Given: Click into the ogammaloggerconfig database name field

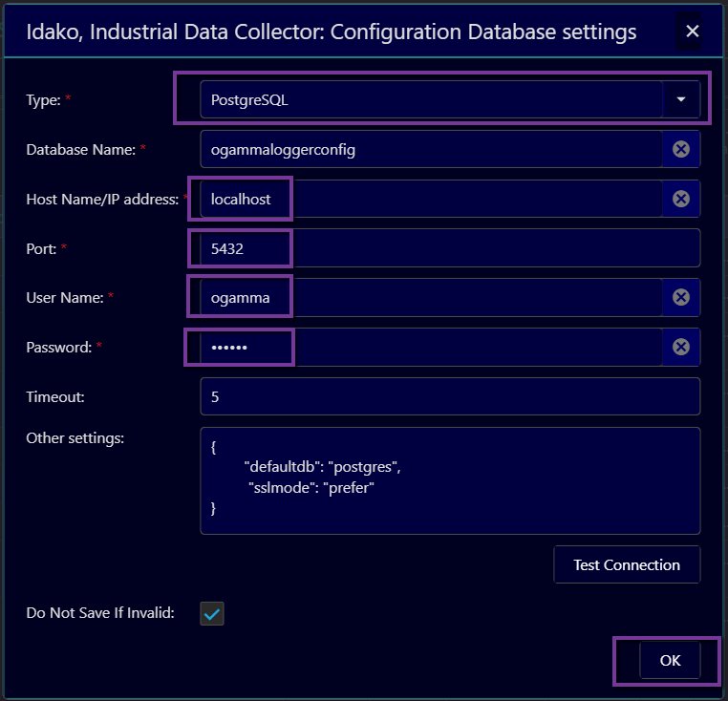Looking at the screenshot, I should tap(430, 149).
